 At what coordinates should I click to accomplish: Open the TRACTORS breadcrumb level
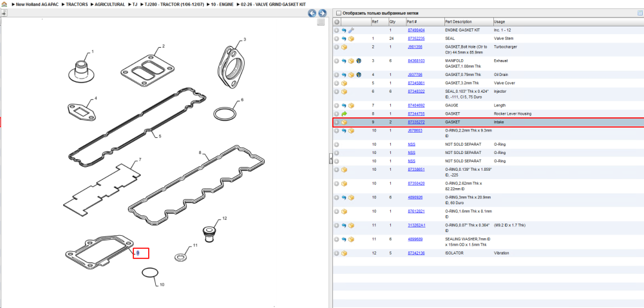[77, 4]
